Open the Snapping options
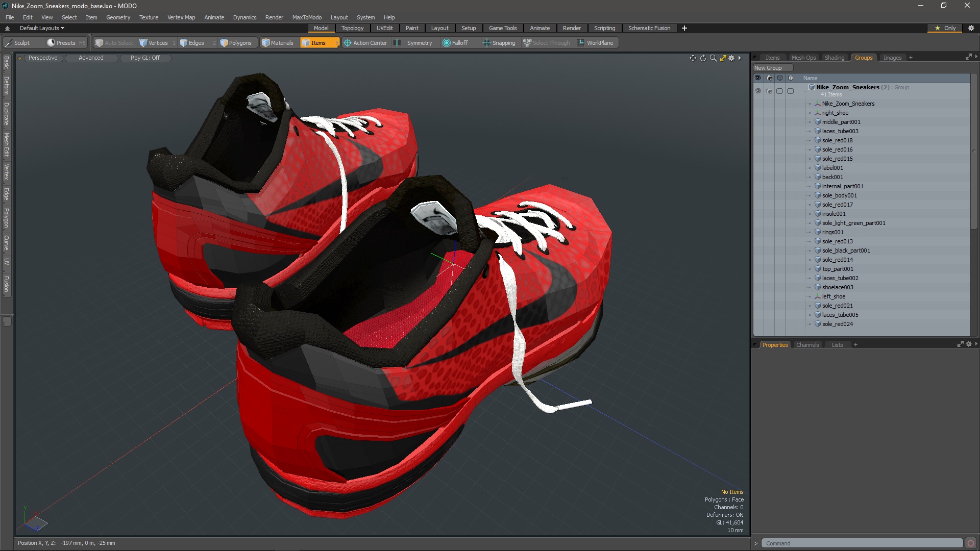Viewport: 980px width, 551px height. (x=499, y=43)
